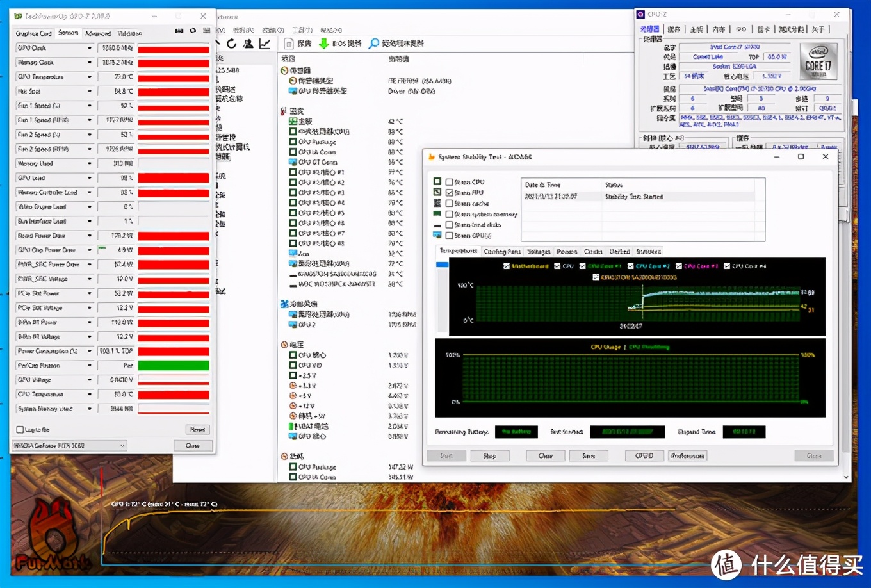Image resolution: width=871 pixels, height=588 pixels.
Task: Open the Voltages tab in Stability Test
Action: [539, 252]
